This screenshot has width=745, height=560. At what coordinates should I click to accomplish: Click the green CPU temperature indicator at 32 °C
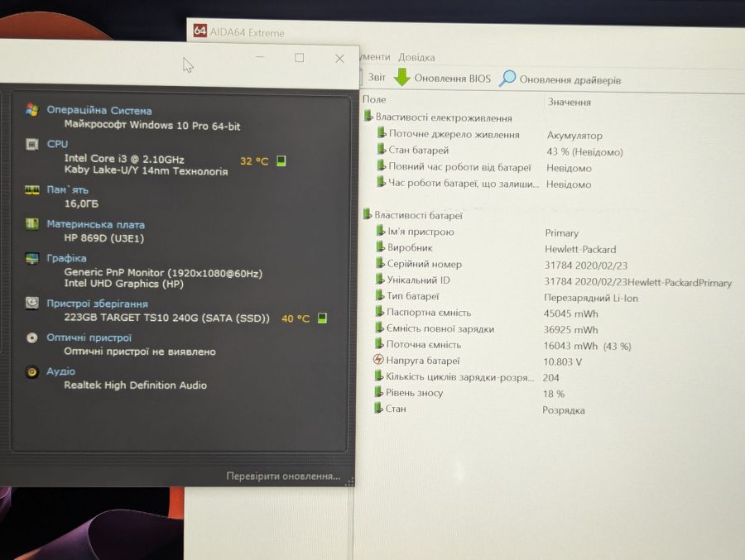(x=281, y=160)
